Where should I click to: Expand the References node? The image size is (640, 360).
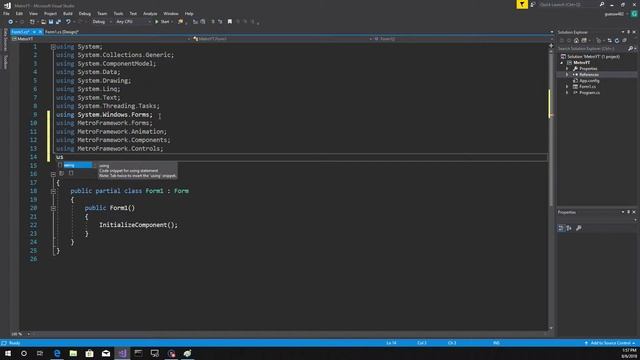[567, 75]
